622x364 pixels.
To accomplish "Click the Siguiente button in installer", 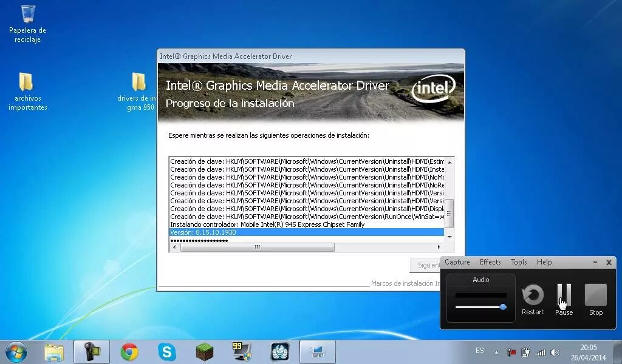I will [425, 265].
